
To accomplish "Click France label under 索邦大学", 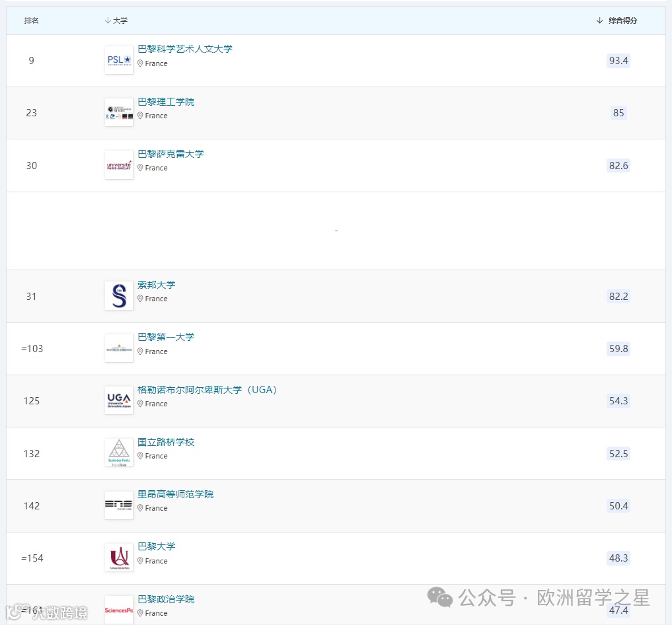I will [156, 299].
